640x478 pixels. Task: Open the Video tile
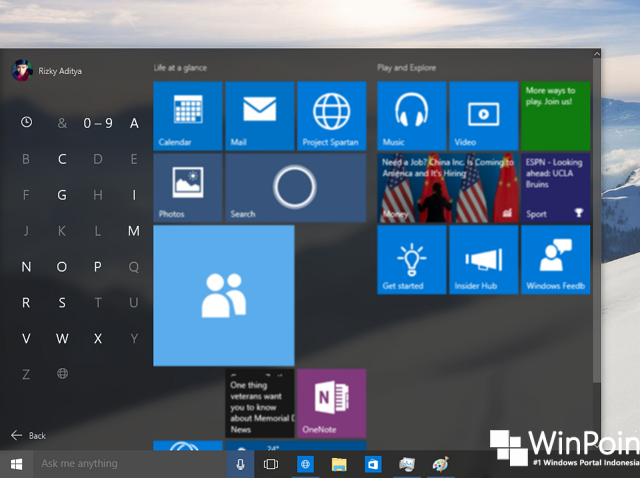coord(483,116)
